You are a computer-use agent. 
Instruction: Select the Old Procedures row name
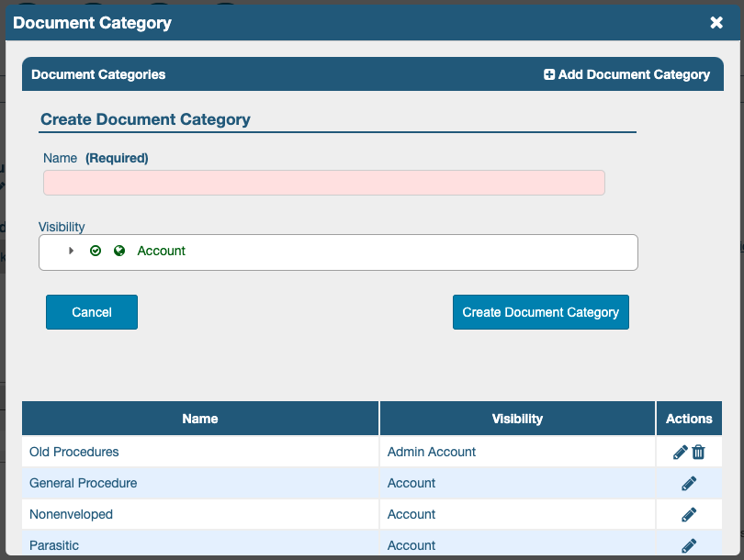74,452
